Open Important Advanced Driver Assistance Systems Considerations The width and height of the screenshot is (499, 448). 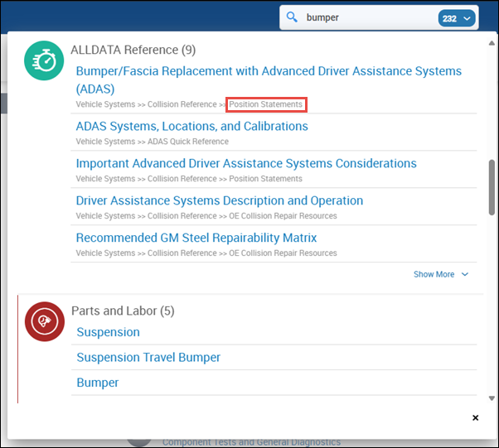(246, 163)
